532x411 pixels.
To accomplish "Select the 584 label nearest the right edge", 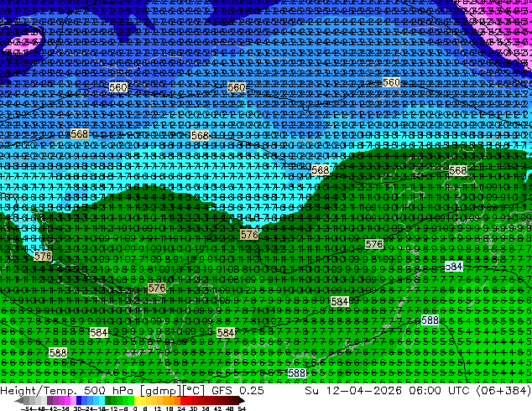I will coord(454,267).
